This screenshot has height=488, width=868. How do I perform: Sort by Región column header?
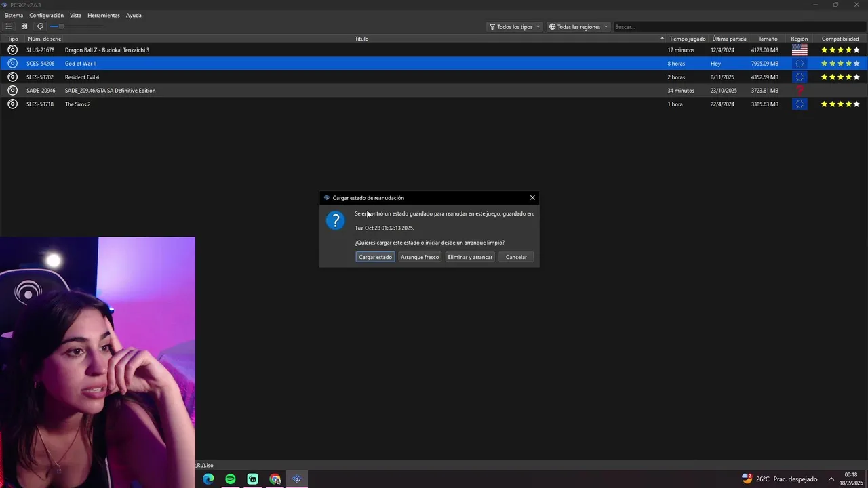(799, 39)
